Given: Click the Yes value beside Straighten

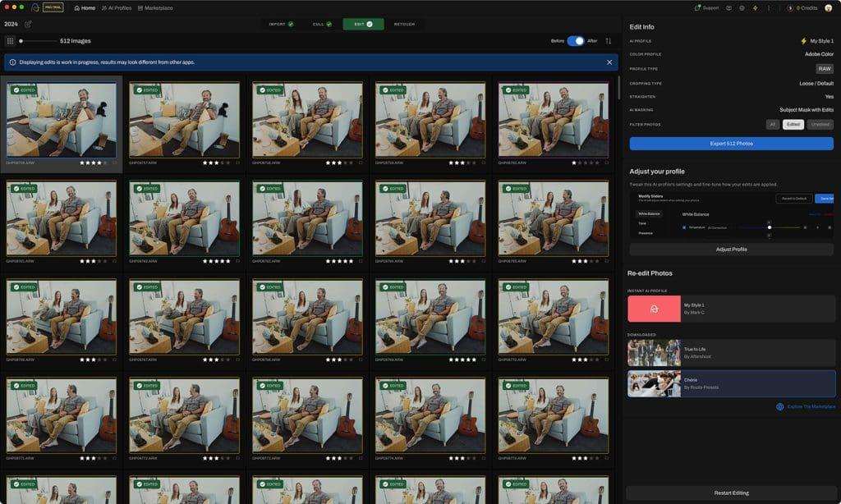Looking at the screenshot, I should (x=830, y=97).
